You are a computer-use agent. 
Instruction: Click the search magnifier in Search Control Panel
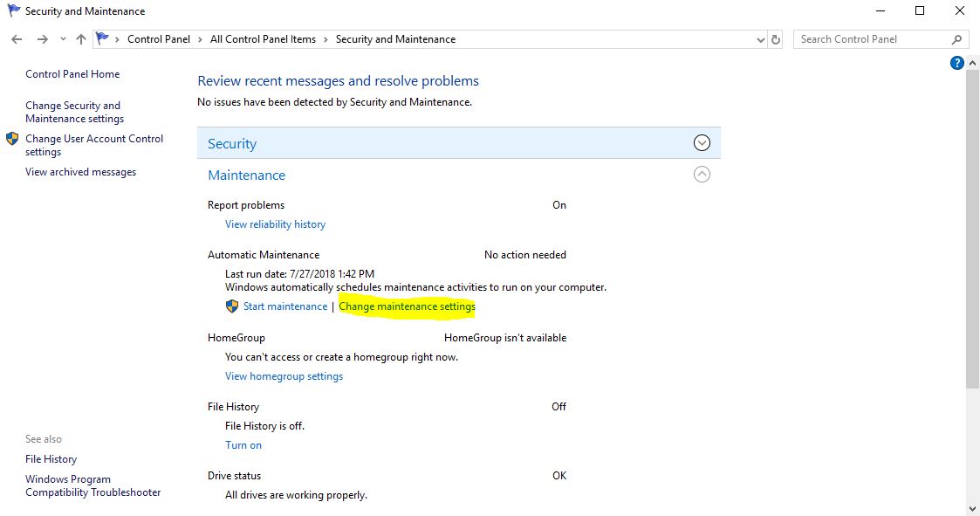pos(957,38)
